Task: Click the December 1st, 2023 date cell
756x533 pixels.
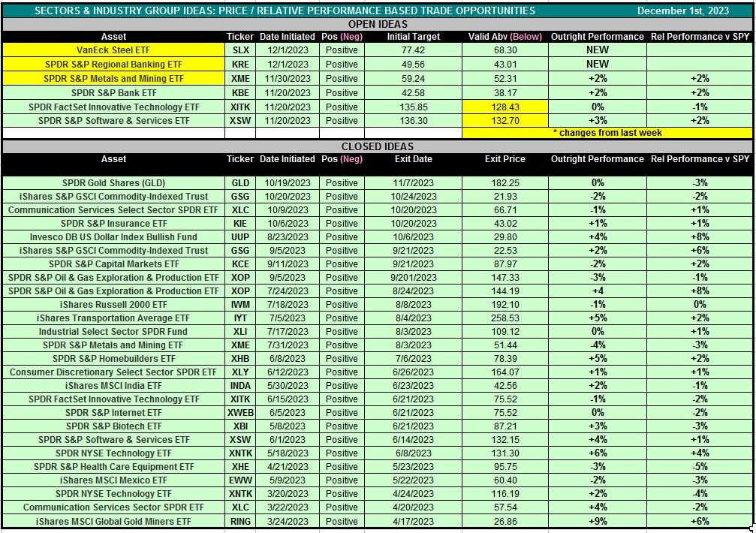Action: pyautogui.click(x=684, y=11)
